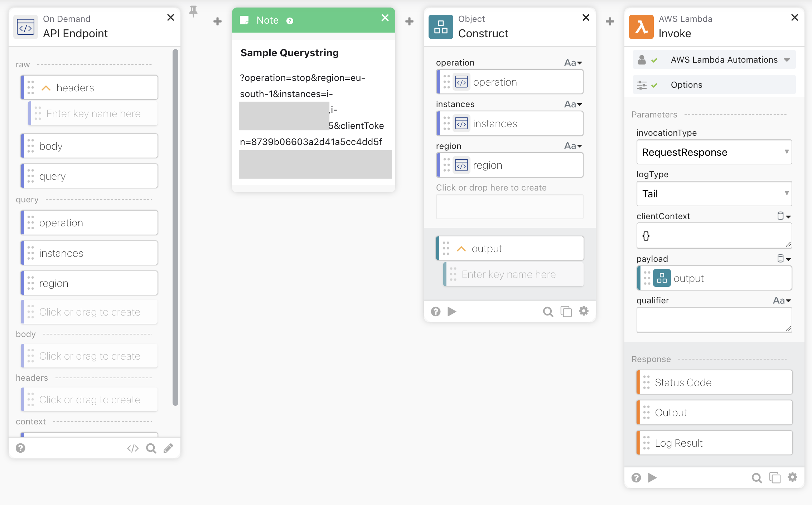Toggle Aa type selector for qualifier field

coord(782,300)
